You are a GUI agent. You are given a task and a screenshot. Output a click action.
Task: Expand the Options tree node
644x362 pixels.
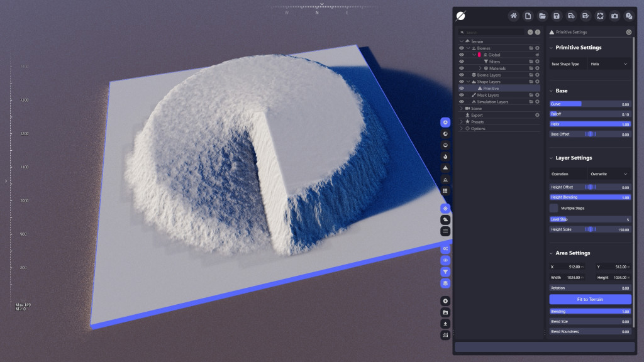click(461, 128)
